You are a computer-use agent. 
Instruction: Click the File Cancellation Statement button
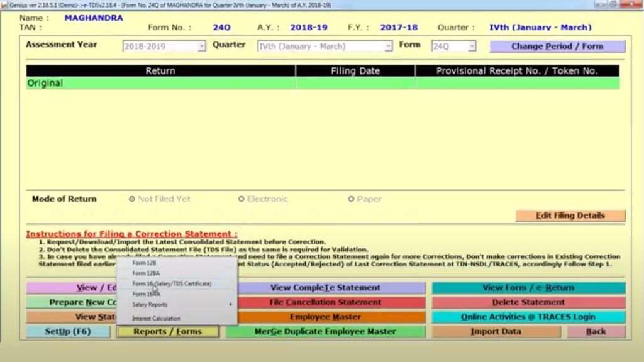pyautogui.click(x=325, y=302)
